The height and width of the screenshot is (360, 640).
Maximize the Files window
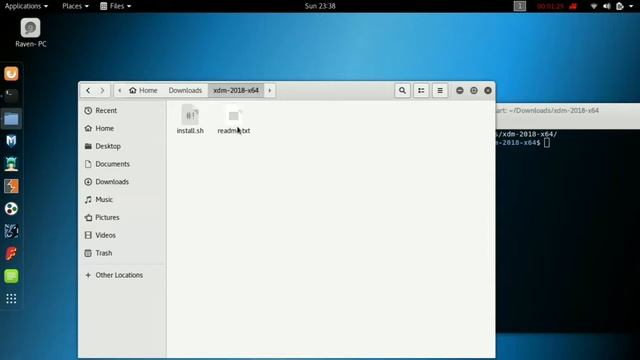(474, 90)
